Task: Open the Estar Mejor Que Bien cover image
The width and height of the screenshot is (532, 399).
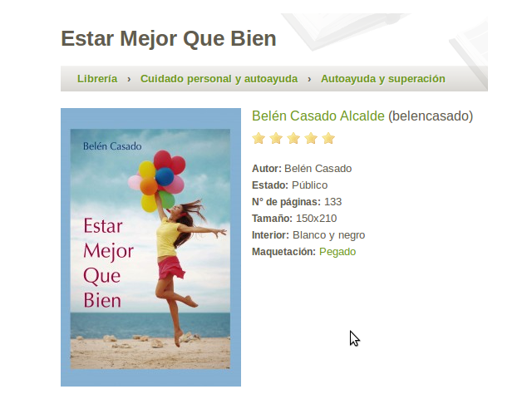Action: [150, 248]
